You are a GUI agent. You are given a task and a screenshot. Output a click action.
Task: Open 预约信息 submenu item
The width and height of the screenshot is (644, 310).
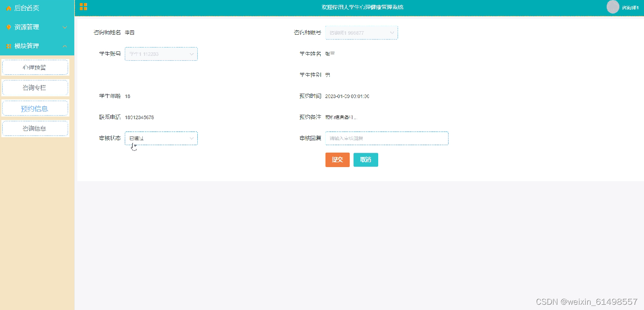pyautogui.click(x=35, y=108)
